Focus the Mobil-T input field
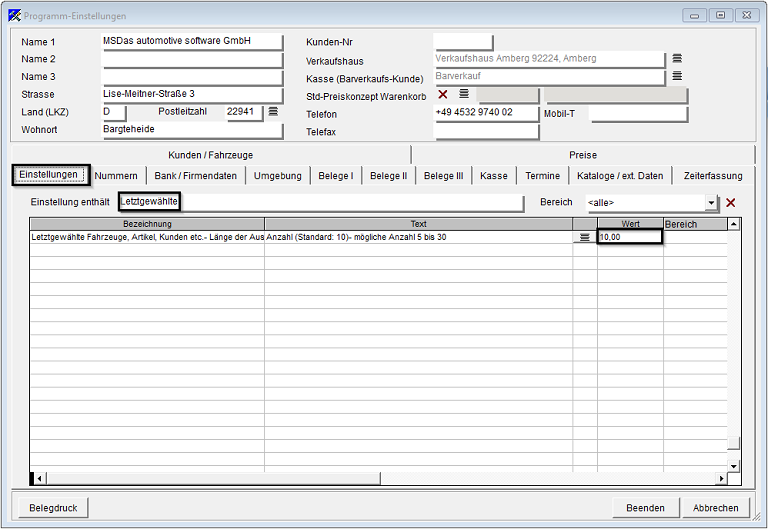Image resolution: width=768 pixels, height=529 pixels. pyautogui.click(x=638, y=114)
